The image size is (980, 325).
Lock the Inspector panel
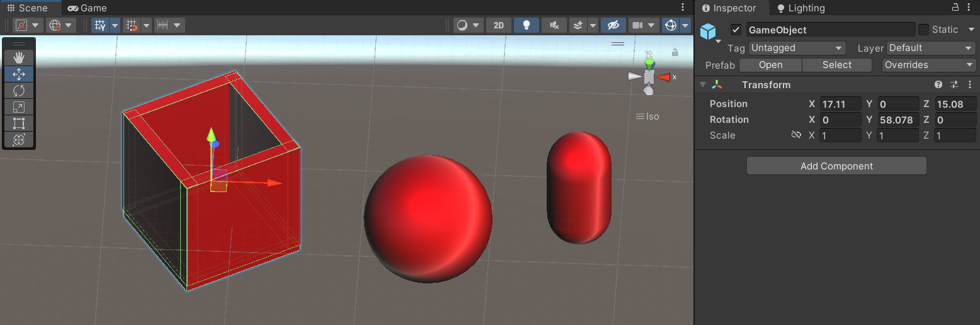955,8
